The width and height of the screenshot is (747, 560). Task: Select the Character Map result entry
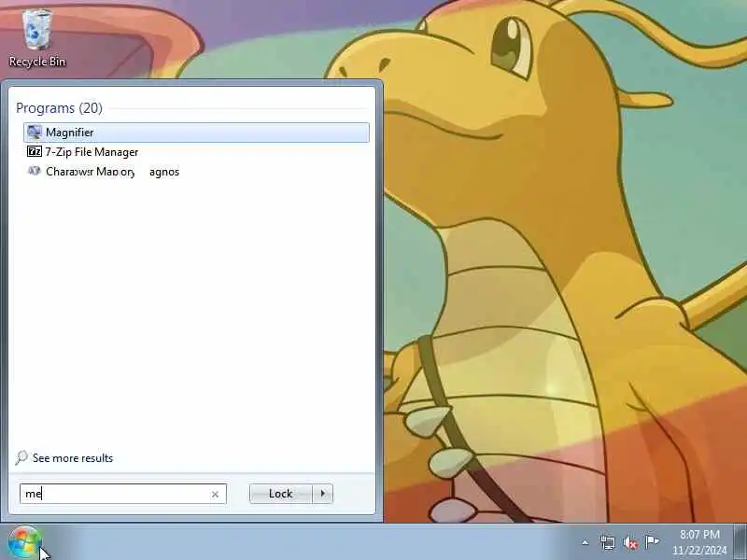[x=196, y=172]
